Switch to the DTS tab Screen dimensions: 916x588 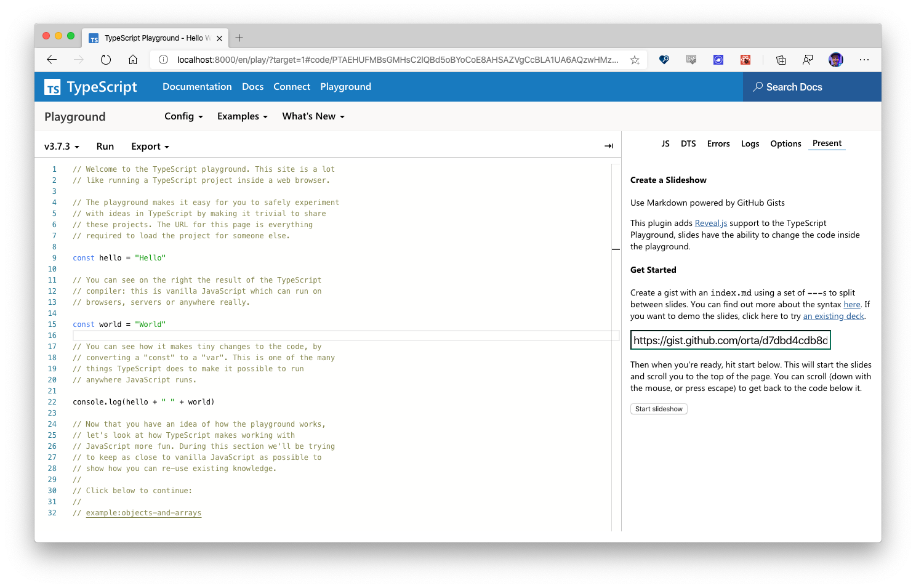point(688,143)
